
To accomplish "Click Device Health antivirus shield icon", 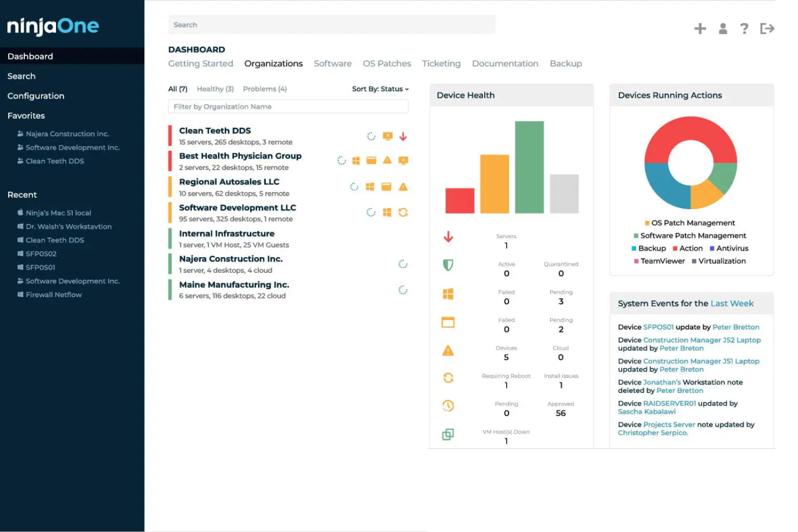I will click(448, 265).
